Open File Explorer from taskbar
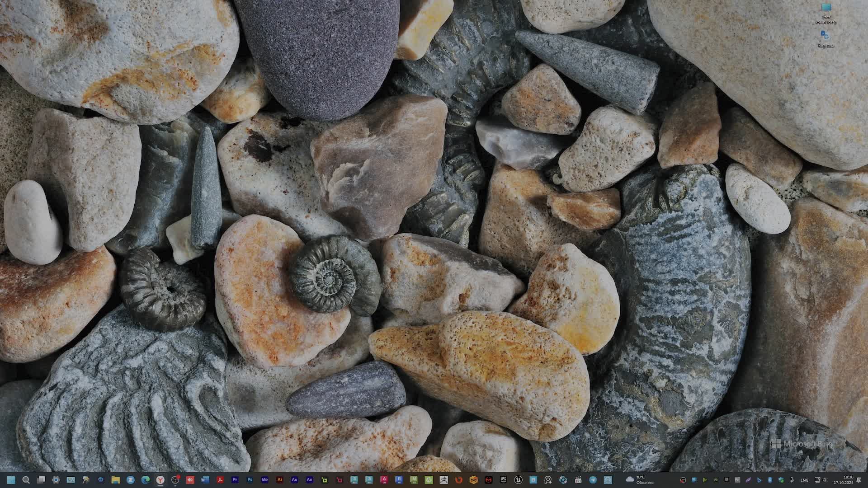The width and height of the screenshot is (868, 488). [115, 480]
